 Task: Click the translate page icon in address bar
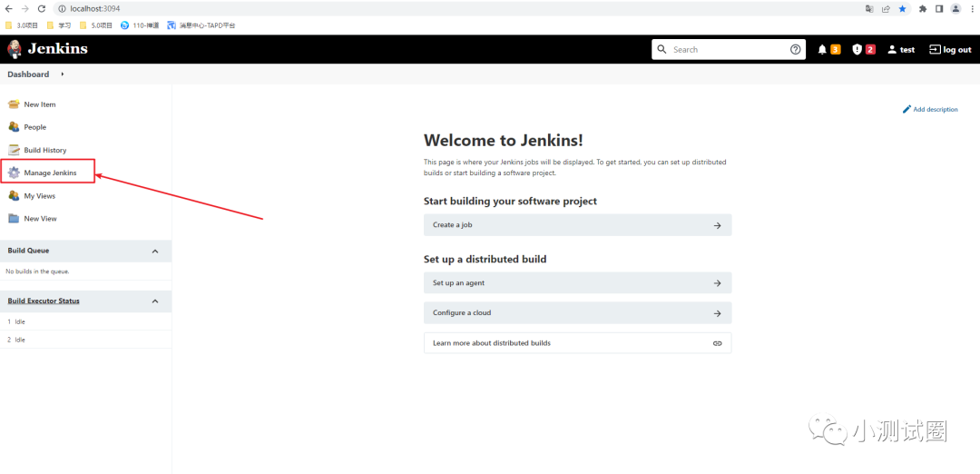click(869, 9)
